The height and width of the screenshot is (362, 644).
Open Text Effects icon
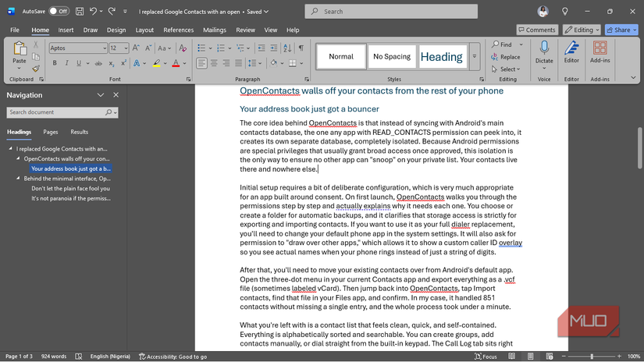[x=137, y=63]
